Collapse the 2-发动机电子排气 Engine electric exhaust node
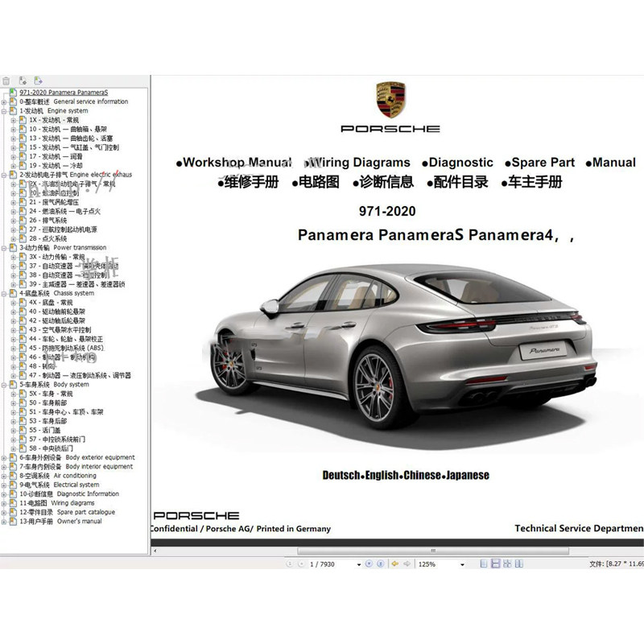 (4, 175)
